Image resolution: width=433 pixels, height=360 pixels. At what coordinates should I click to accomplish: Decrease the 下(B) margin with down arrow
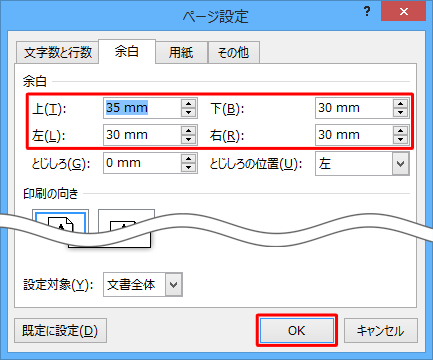coord(401,113)
